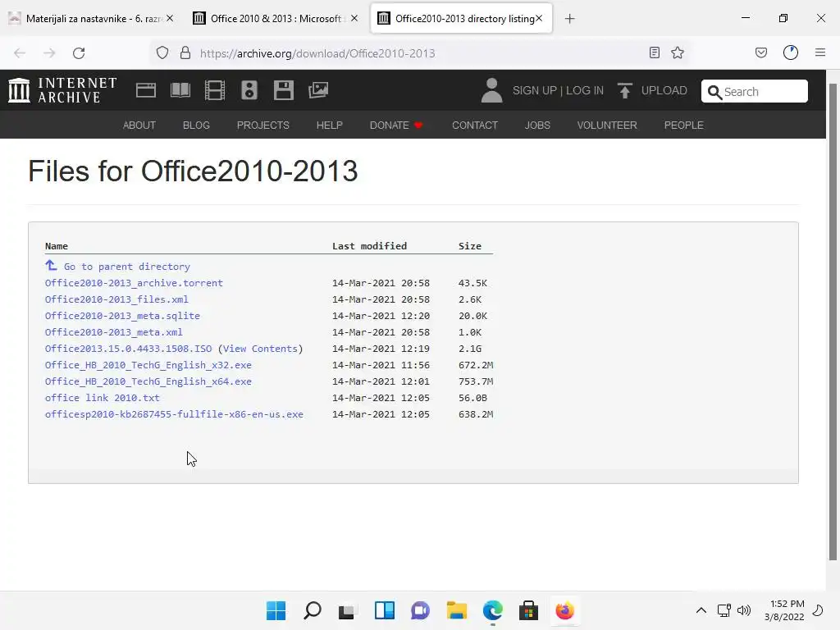Click the Firefox reload page button
This screenshot has width=840, height=630.
(79, 53)
